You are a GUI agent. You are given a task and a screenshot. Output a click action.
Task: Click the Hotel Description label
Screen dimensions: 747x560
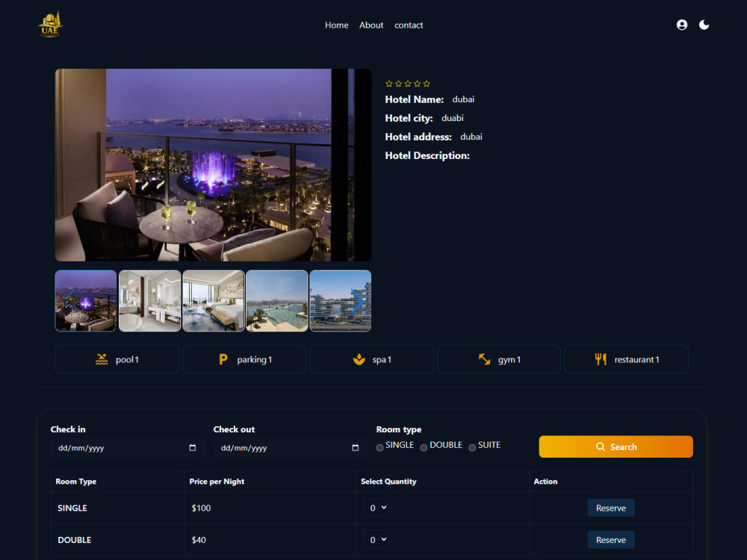427,156
